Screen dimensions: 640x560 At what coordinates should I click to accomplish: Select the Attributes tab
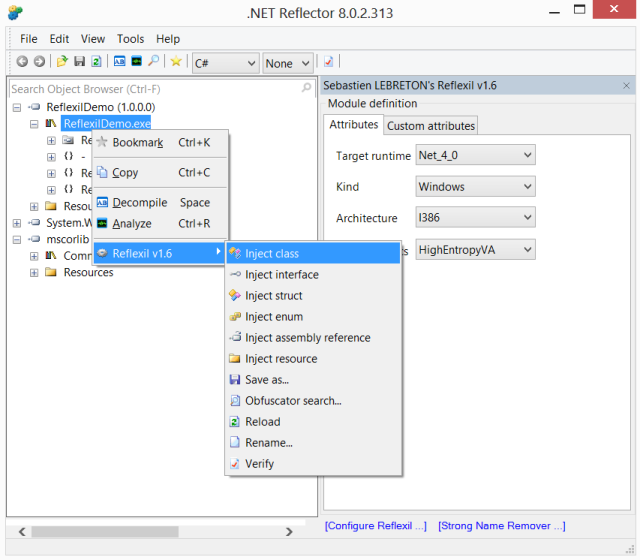click(x=353, y=124)
